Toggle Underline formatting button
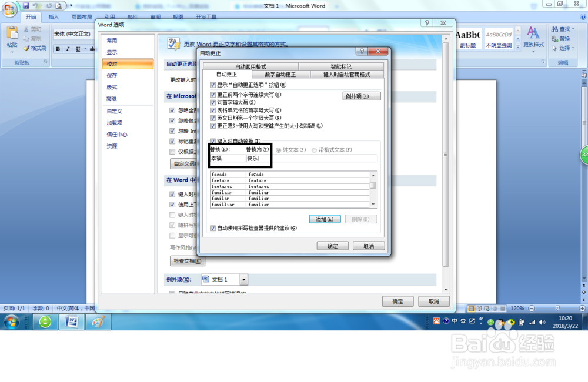The height and width of the screenshot is (382, 588). click(x=78, y=49)
